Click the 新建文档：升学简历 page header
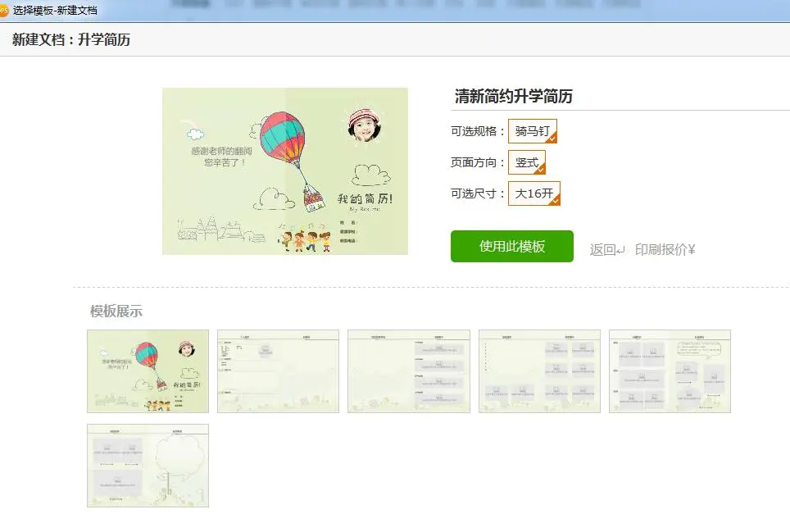Image resolution: width=790 pixels, height=532 pixels. [x=70, y=39]
